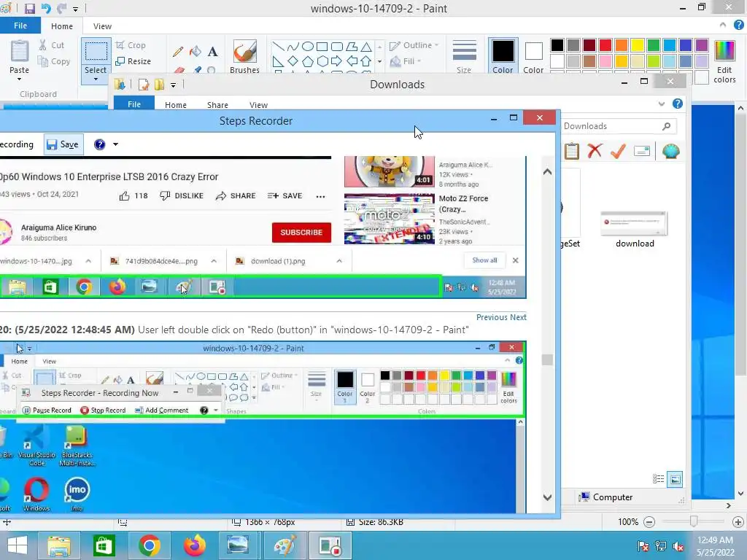Select Color 1 in Paint
Screen dimensions: 747x560
coord(503,56)
